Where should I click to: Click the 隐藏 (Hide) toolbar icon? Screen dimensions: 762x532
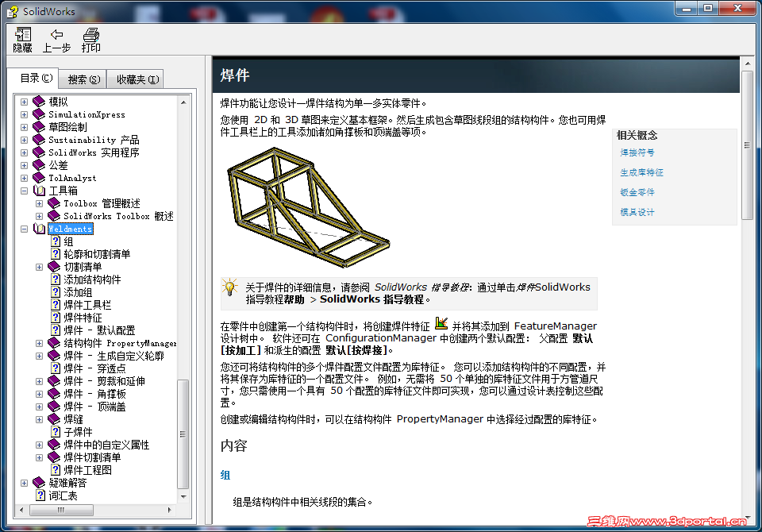tap(22, 34)
